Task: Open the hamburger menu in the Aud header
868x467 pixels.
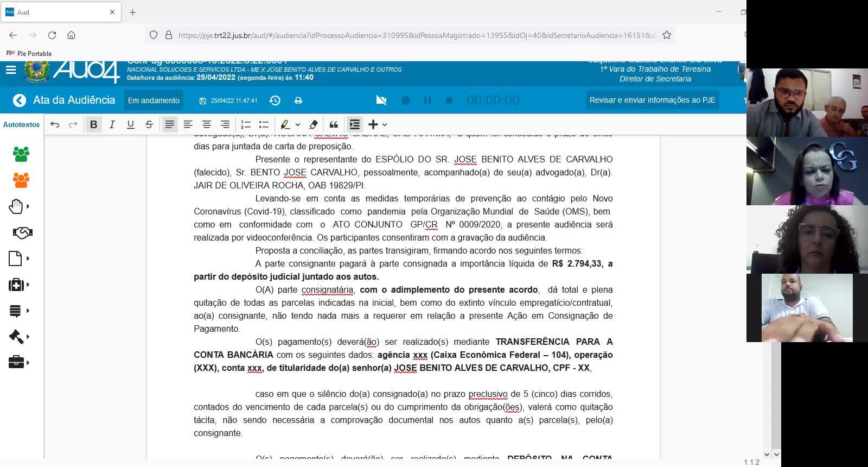Action: tap(11, 70)
